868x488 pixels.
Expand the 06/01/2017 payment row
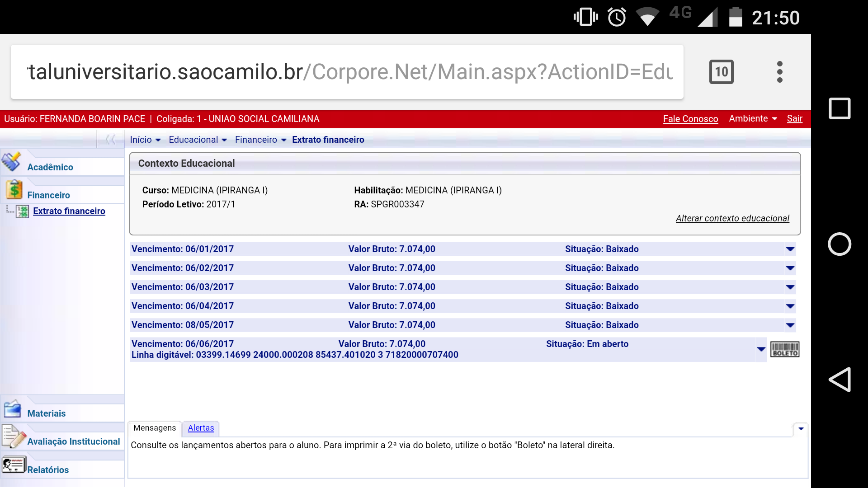pyautogui.click(x=790, y=249)
